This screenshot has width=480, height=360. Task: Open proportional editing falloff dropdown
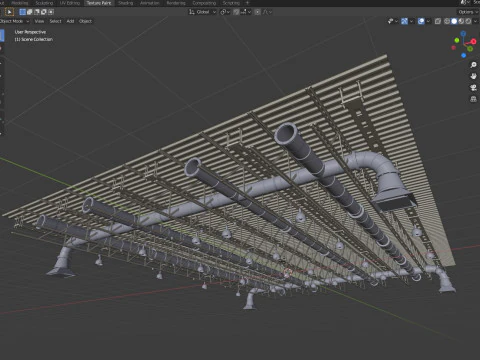[267, 12]
